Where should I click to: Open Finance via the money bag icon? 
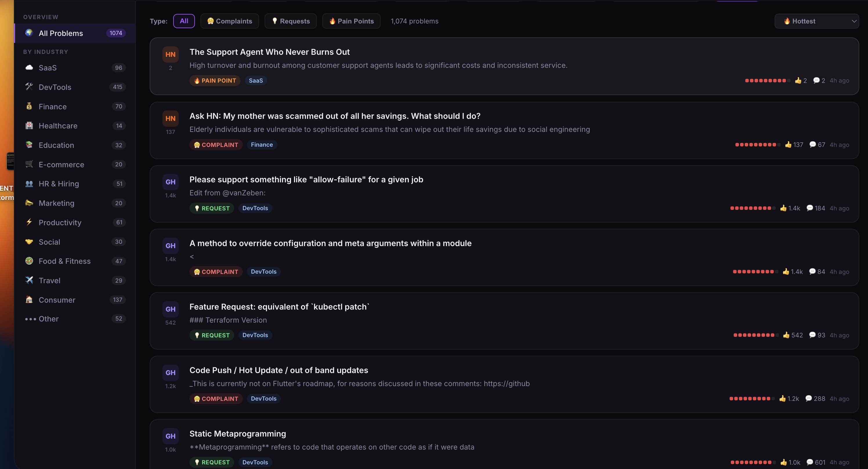(x=29, y=106)
